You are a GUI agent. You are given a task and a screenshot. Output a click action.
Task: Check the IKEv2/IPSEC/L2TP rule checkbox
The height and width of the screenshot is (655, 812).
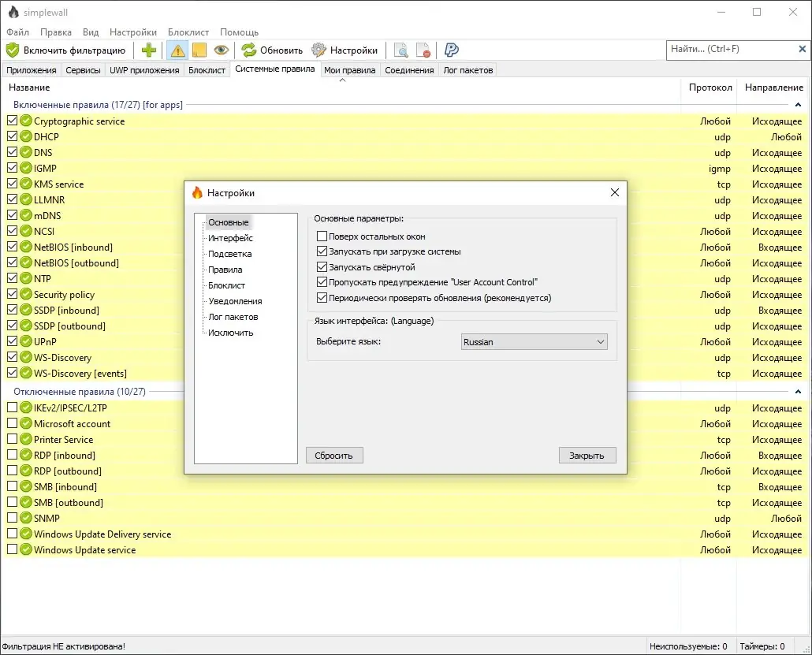12,408
